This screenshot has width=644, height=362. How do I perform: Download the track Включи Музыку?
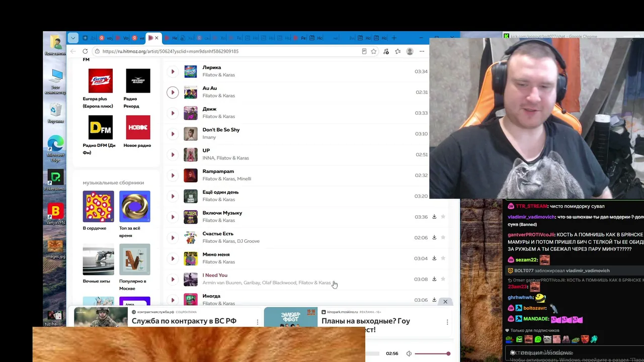[x=434, y=217]
